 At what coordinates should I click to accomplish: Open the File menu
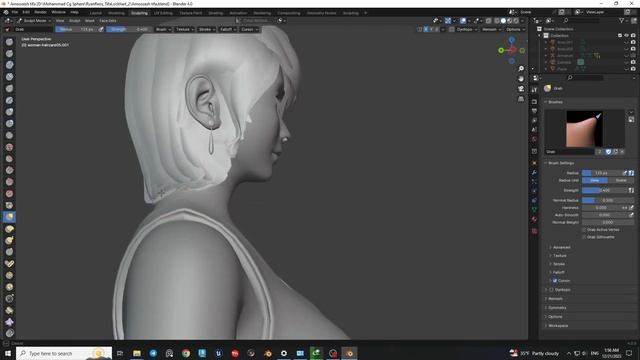[x=15, y=12]
